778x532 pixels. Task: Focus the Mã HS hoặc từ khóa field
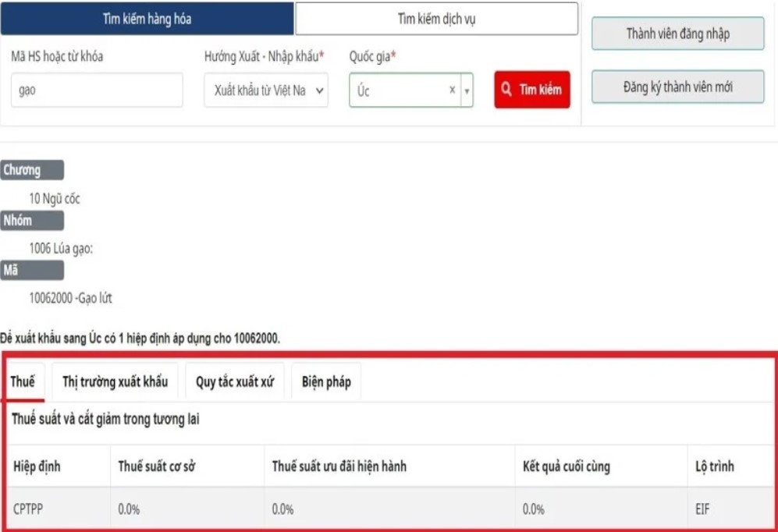click(x=97, y=90)
